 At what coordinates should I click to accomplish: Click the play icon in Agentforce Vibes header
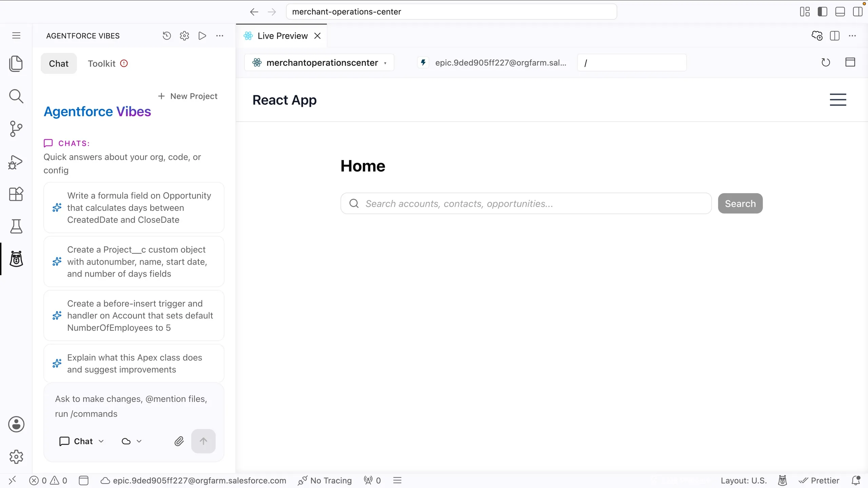coord(202,36)
